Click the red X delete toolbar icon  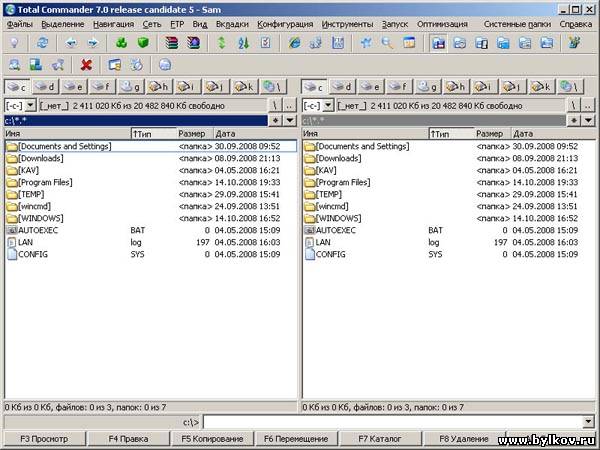[86, 65]
